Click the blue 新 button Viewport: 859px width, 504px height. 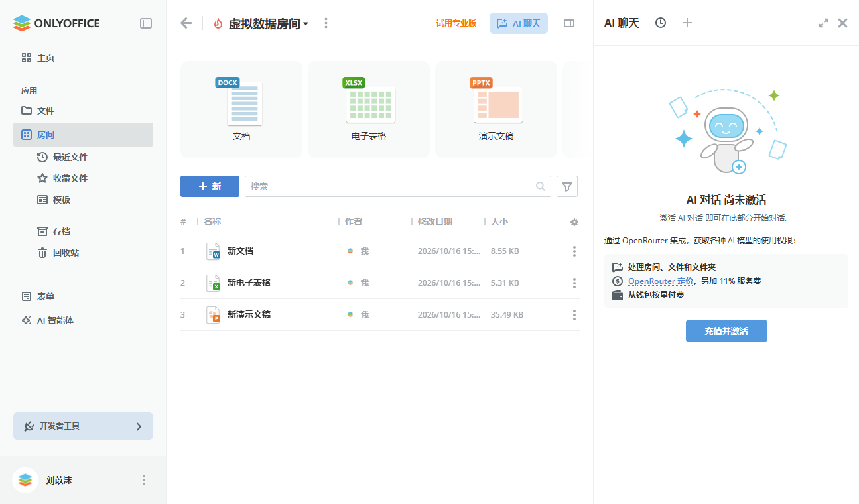point(210,186)
